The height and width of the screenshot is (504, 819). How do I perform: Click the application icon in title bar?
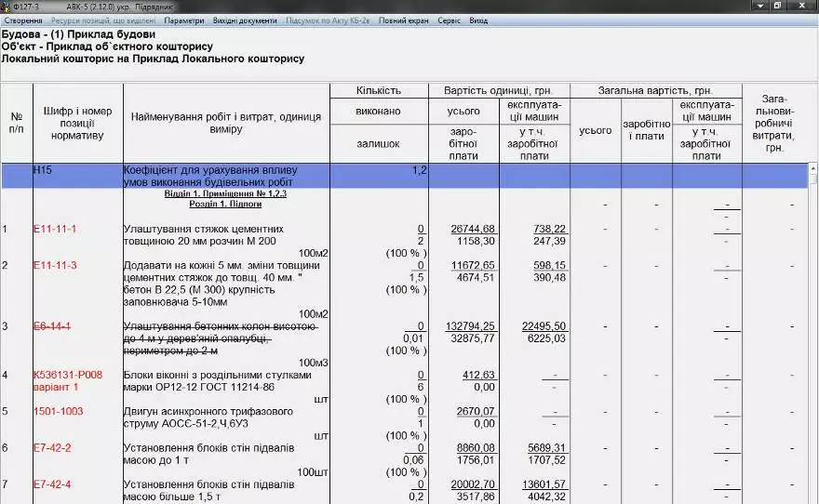point(7,6)
